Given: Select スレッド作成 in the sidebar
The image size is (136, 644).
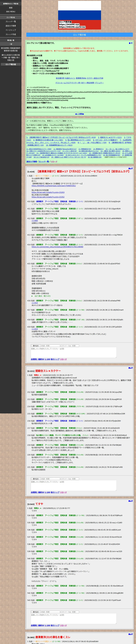Looking at the screenshot, I should coord(11,34).
